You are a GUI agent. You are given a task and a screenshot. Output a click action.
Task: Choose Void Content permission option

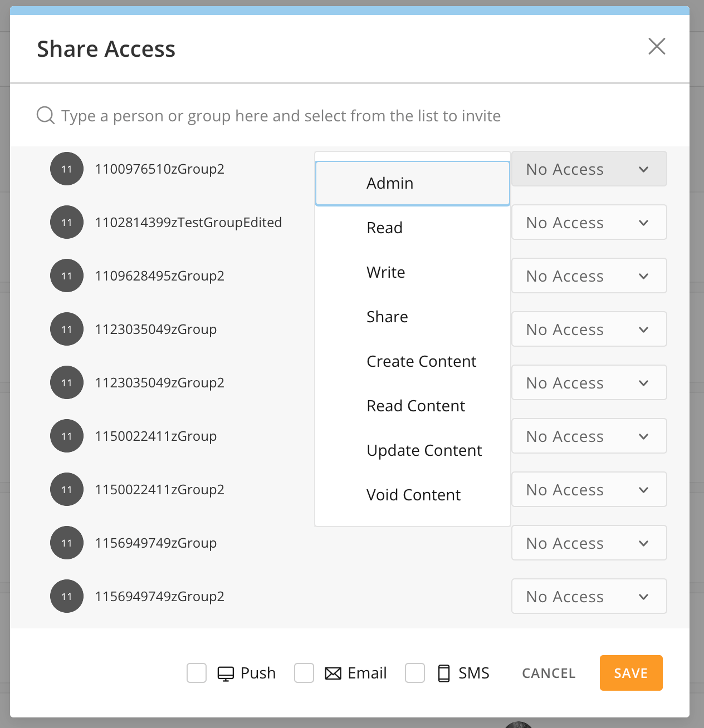(x=413, y=495)
